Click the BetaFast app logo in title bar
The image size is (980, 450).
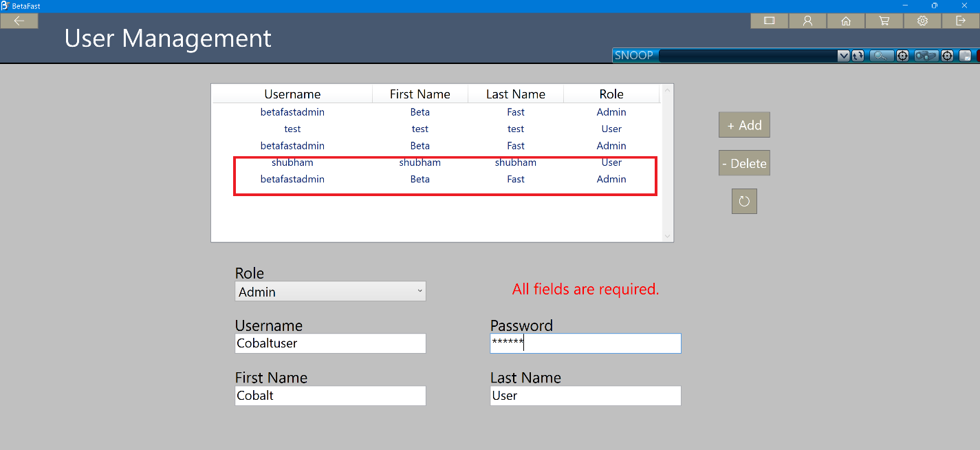6,6
